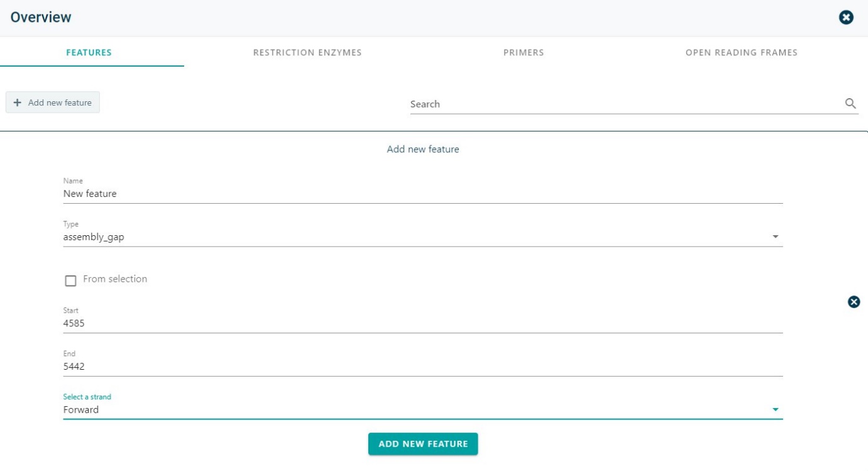The image size is (868, 471).
Task: Click the Forward strand value
Action: pyautogui.click(x=81, y=410)
